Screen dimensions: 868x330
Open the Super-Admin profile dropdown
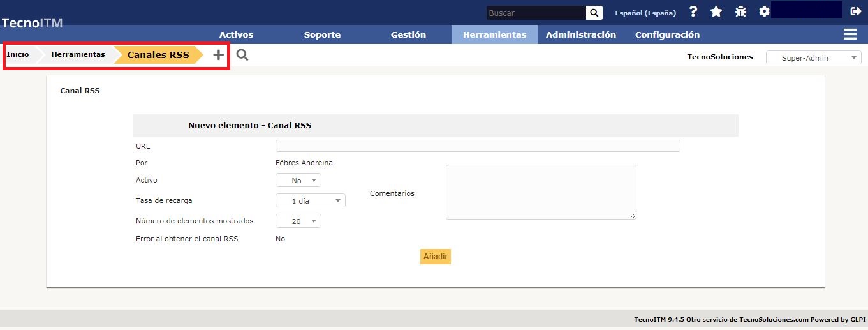click(813, 58)
